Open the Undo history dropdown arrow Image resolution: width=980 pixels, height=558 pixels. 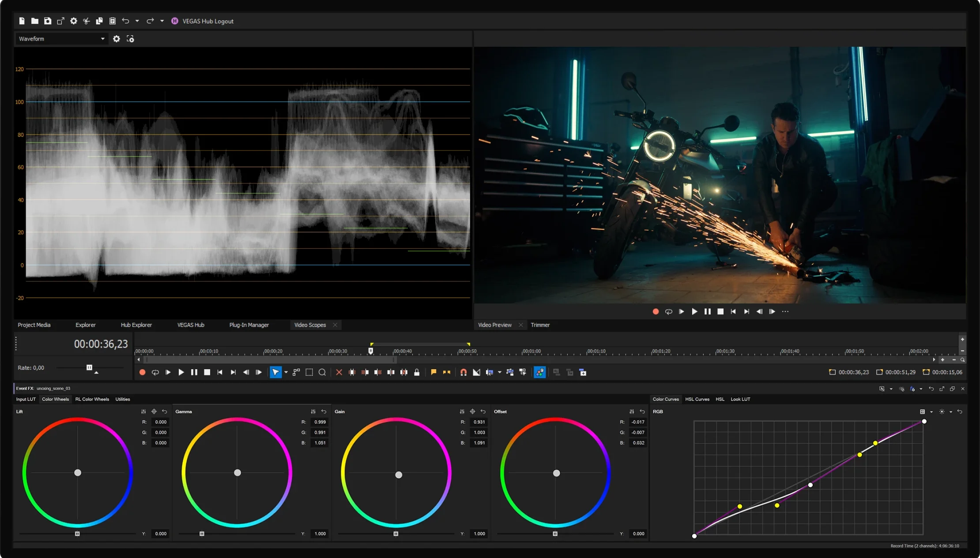137,21
